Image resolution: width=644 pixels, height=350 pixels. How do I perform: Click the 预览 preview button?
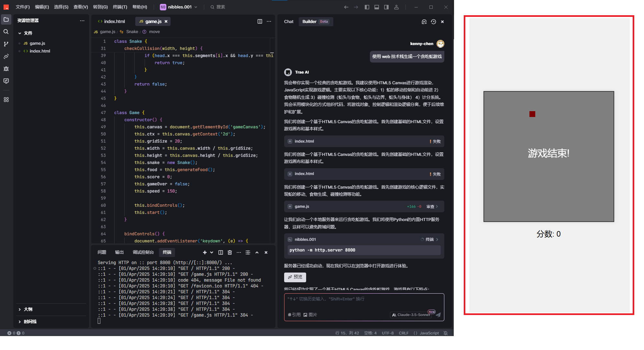(295, 277)
